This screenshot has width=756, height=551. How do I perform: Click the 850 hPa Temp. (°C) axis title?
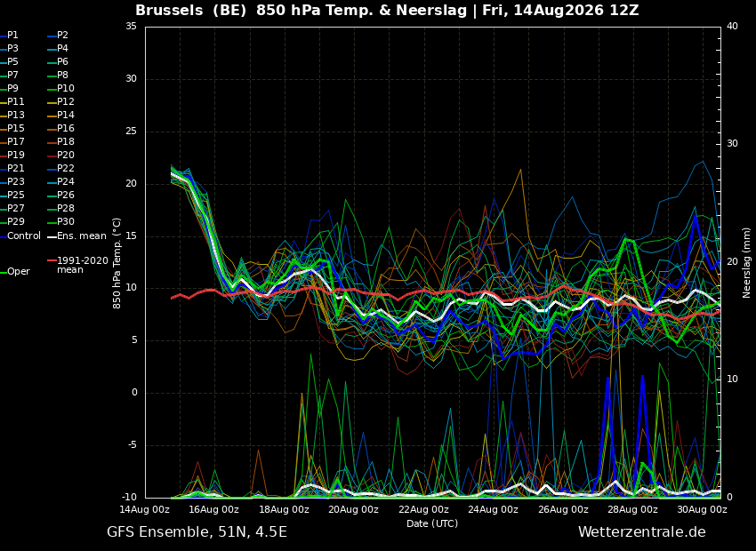117,263
